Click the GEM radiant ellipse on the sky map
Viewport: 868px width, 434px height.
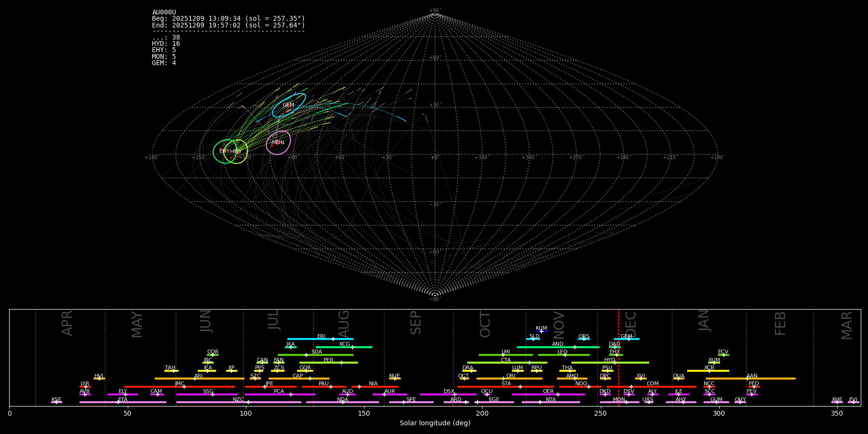coord(288,105)
